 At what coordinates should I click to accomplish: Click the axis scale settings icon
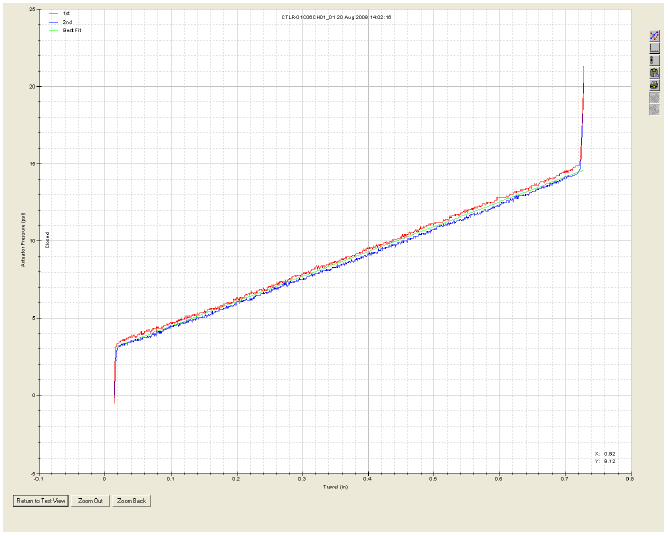[654, 48]
